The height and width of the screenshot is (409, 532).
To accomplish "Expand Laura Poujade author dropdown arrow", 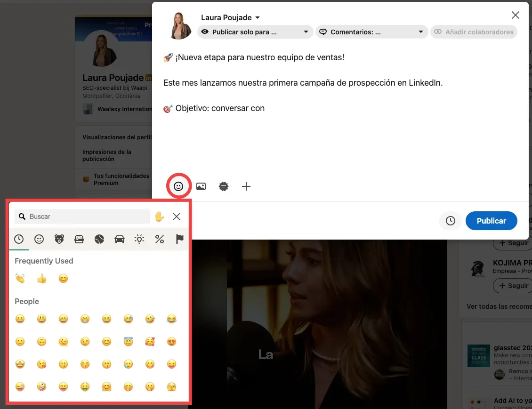I will [x=258, y=17].
